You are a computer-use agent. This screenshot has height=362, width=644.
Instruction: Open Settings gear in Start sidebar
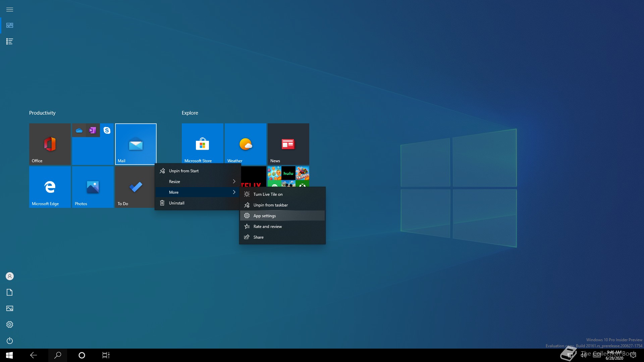point(10,324)
